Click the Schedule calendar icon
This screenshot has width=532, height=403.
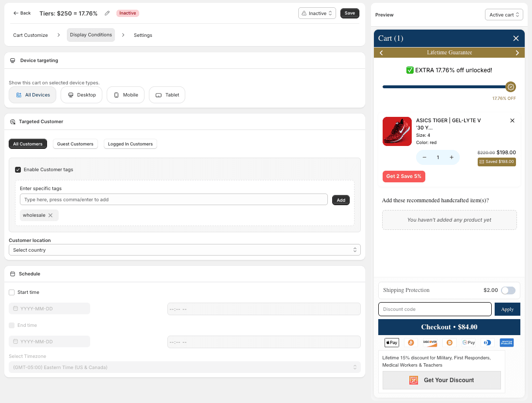point(13,274)
